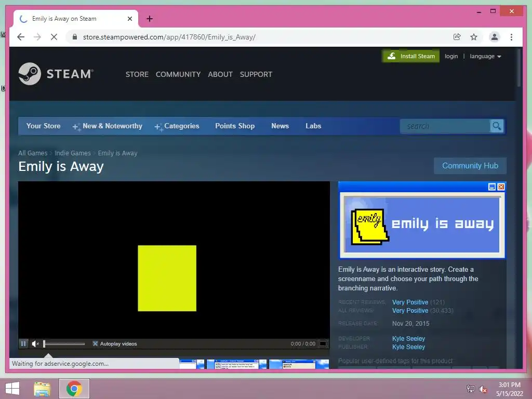Viewport: 532px width, 399px height.
Task: Unmute the video with the speaker icon
Action: tap(35, 344)
